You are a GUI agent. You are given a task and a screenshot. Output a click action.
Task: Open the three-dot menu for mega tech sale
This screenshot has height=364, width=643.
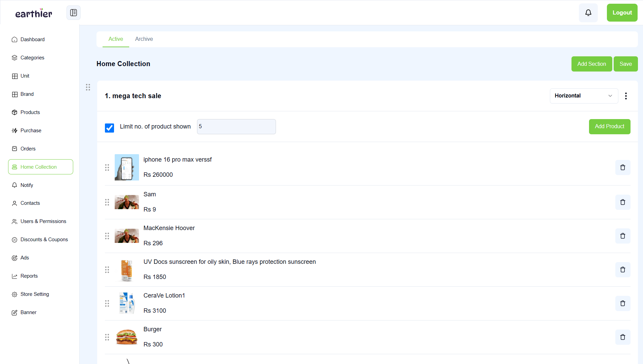coord(626,96)
